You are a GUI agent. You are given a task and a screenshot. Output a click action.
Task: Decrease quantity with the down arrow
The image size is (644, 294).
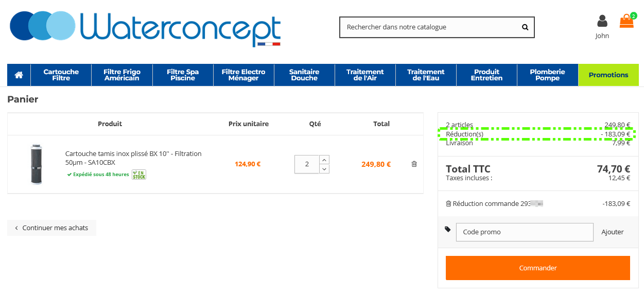point(324,169)
